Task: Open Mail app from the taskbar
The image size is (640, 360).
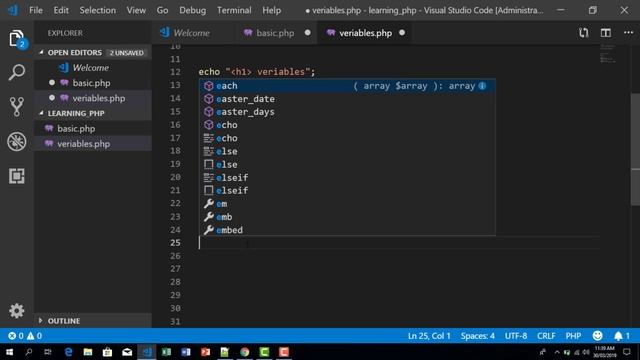Action: pos(127,352)
